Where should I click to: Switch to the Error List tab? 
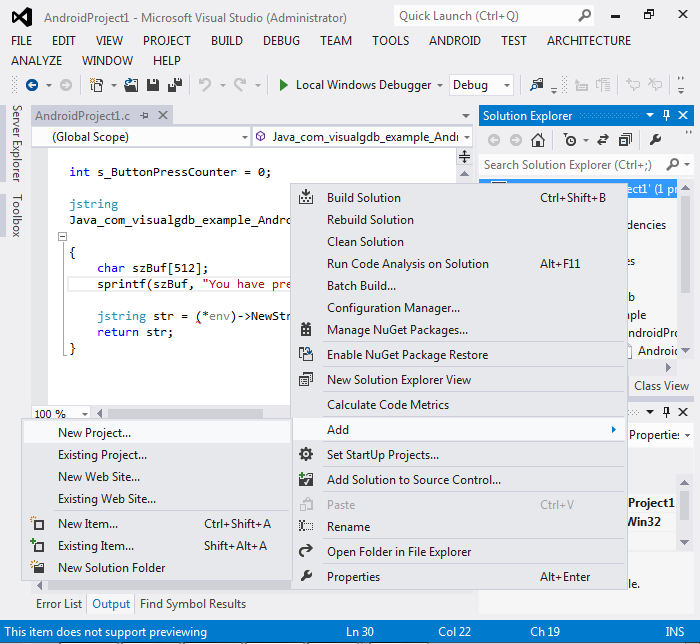59,604
